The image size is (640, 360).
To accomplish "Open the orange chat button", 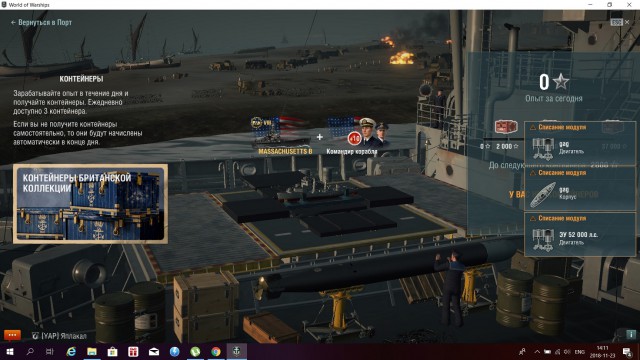I will coord(12,335).
